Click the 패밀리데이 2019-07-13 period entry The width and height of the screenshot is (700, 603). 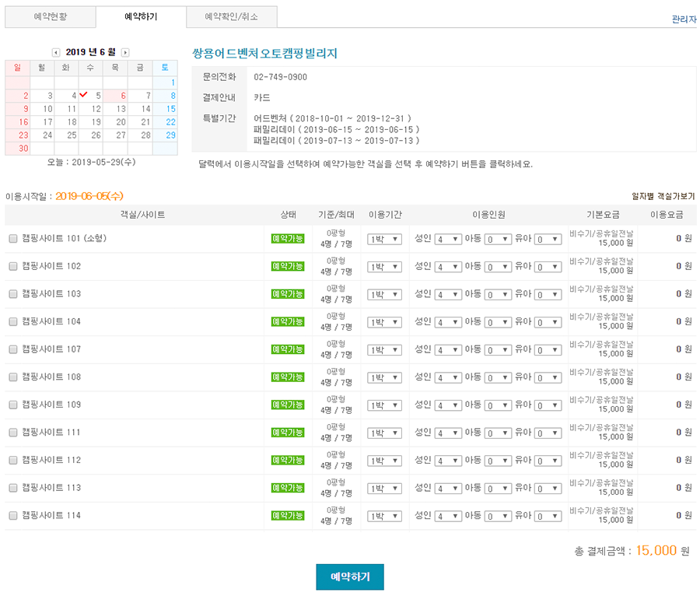coord(337,141)
